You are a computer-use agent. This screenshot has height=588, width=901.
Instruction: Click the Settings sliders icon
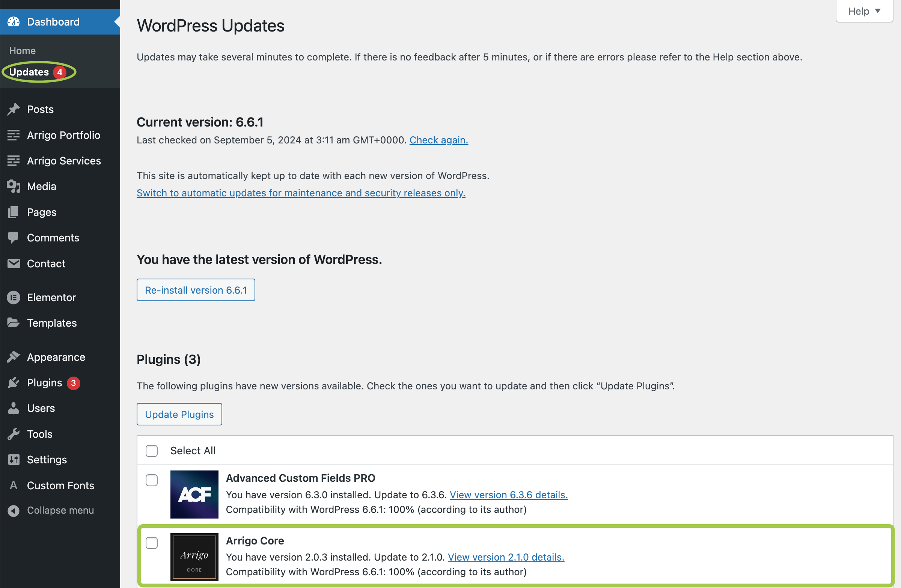(13, 460)
